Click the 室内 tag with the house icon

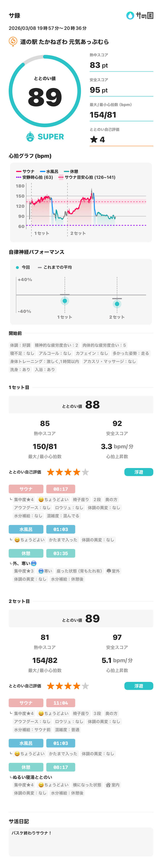click(x=112, y=785)
